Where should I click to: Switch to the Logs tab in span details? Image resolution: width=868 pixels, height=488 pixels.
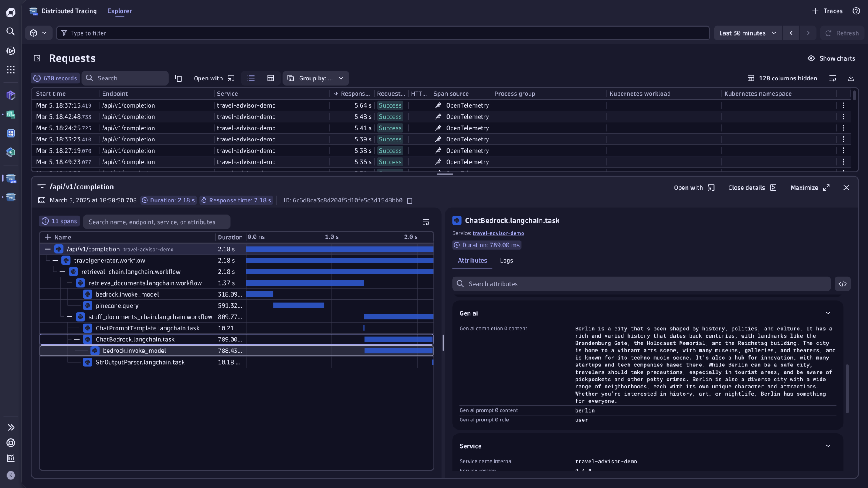tap(506, 261)
